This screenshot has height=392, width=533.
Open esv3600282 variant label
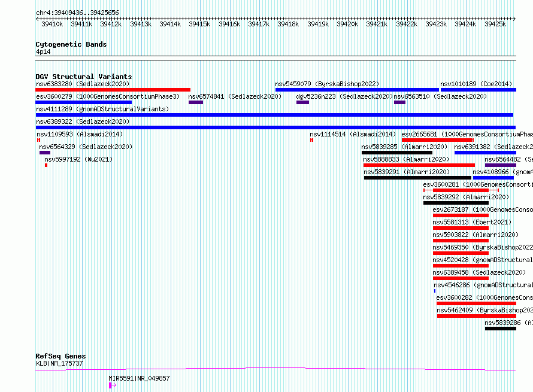point(484,297)
